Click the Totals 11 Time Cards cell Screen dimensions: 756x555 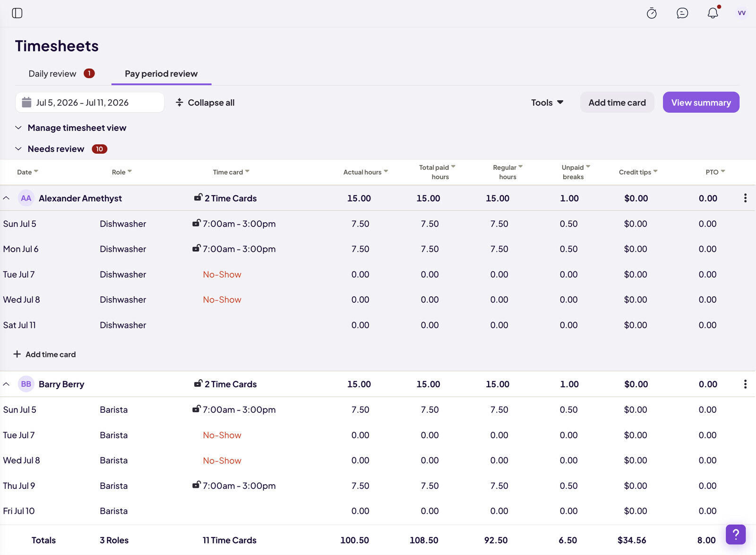(x=230, y=540)
